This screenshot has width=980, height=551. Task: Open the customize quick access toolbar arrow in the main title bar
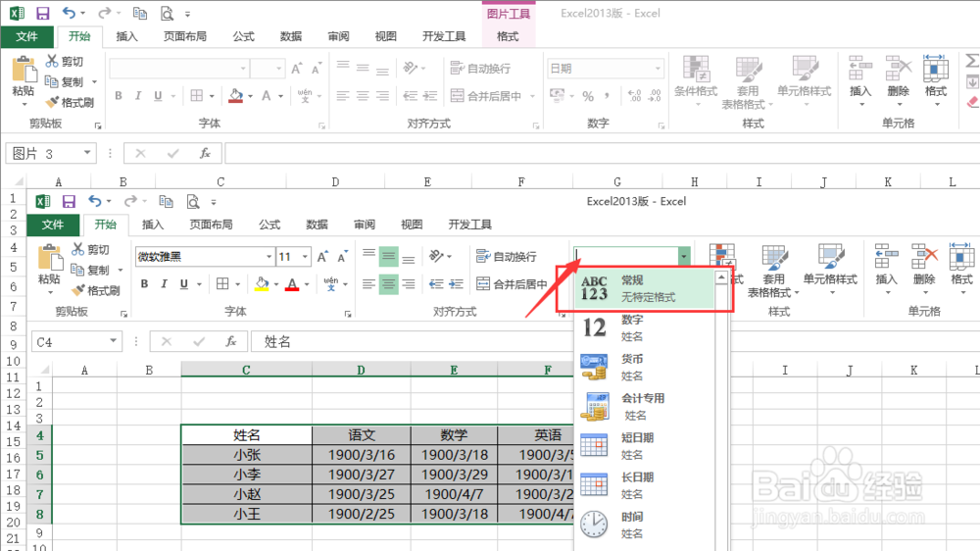click(x=187, y=14)
